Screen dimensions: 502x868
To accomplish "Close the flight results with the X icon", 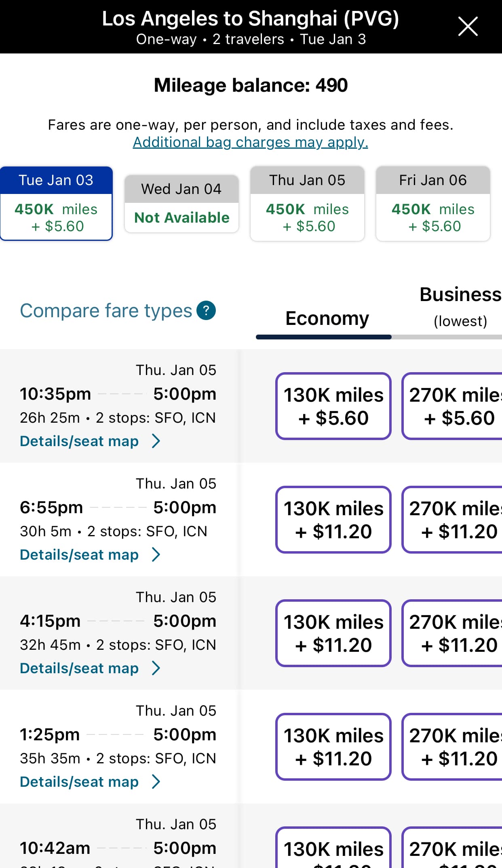I will click(x=468, y=27).
